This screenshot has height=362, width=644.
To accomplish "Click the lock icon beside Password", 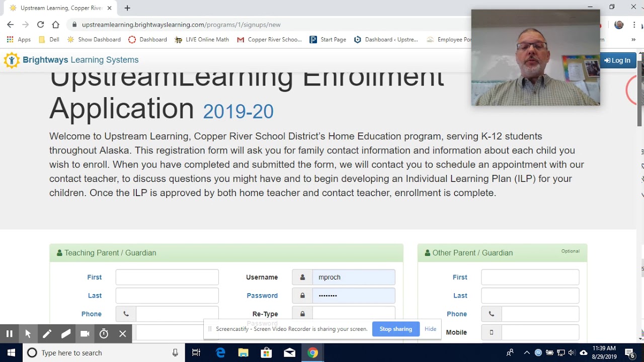I will (x=302, y=296).
